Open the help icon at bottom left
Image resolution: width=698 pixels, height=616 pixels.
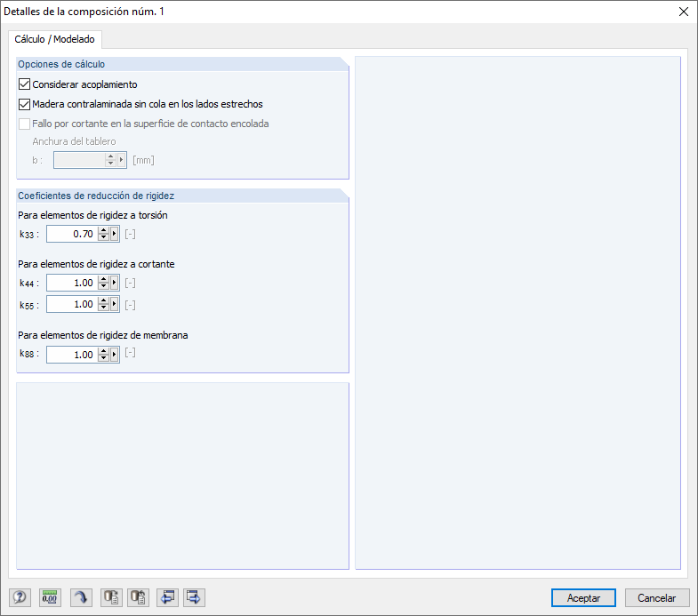tap(20, 597)
